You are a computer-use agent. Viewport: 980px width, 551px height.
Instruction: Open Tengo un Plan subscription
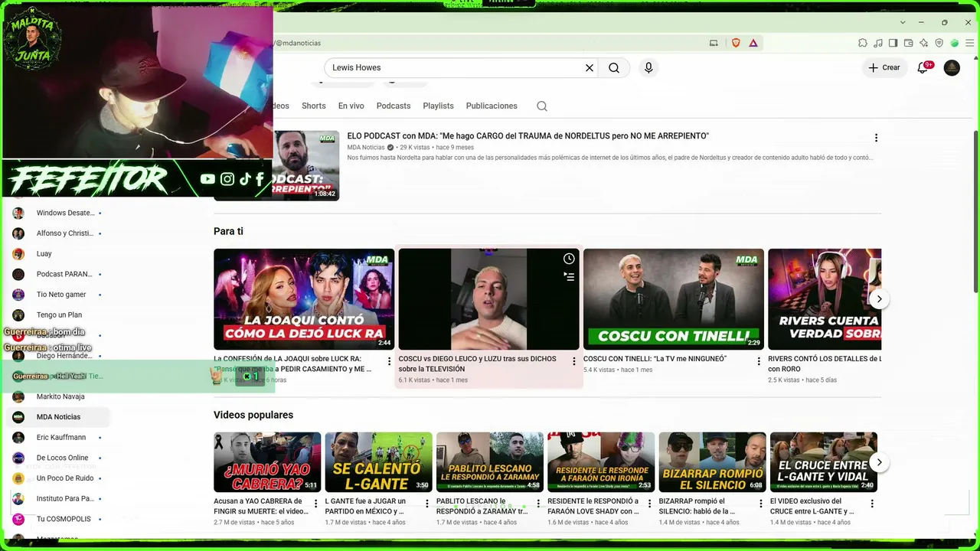[x=58, y=315]
